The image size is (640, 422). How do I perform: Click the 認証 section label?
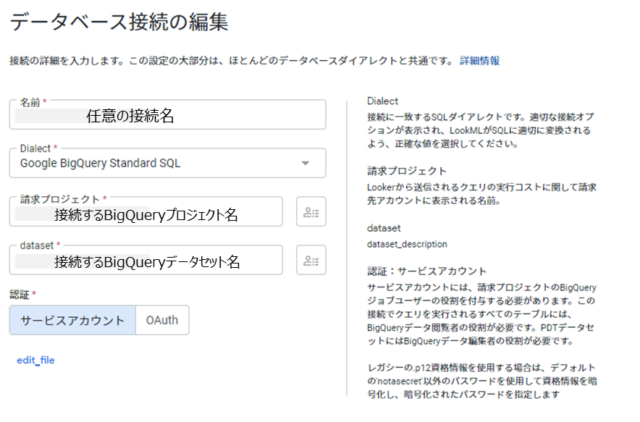(22, 294)
